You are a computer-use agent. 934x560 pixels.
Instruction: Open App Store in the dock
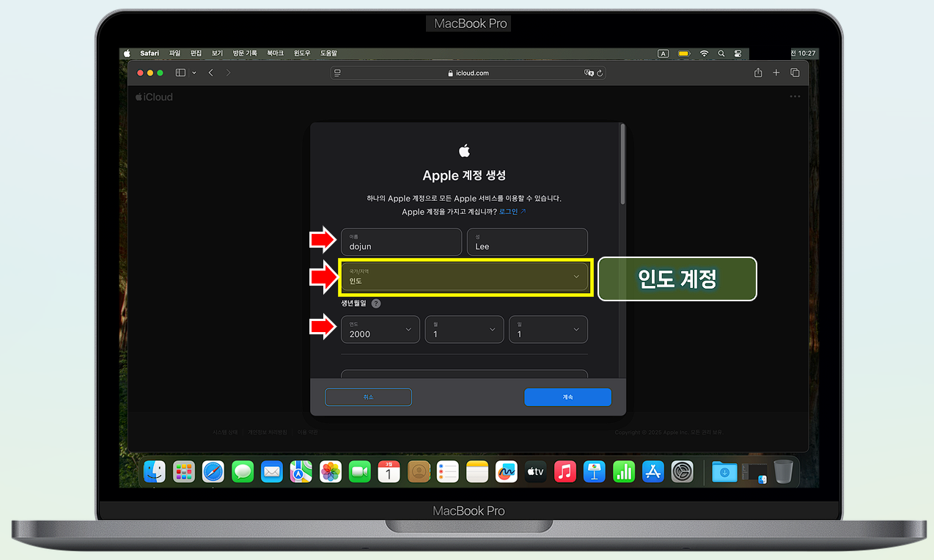coord(652,471)
